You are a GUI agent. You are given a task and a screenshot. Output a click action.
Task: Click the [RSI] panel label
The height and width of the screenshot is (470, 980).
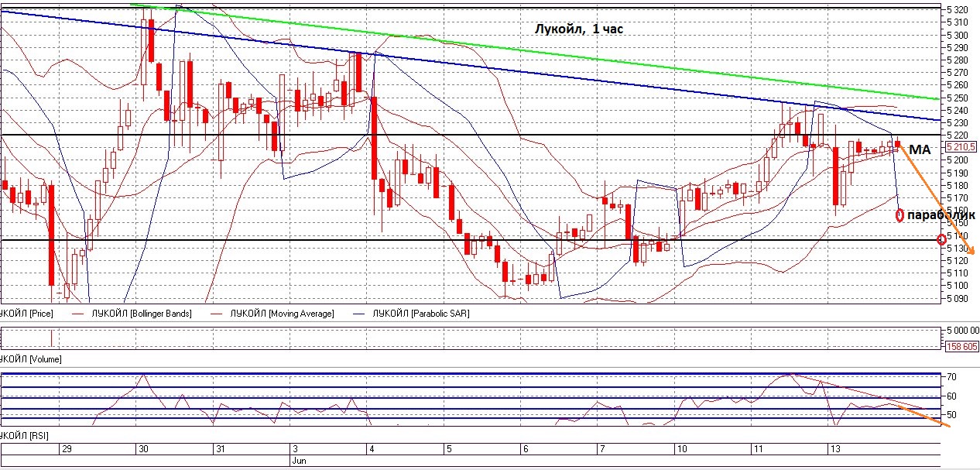pos(22,437)
